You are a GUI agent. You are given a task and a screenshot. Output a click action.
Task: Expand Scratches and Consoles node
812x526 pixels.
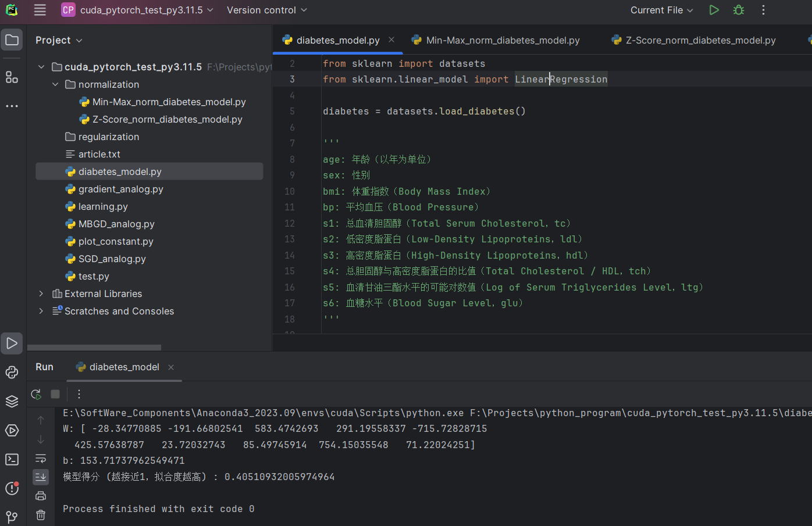coord(41,311)
